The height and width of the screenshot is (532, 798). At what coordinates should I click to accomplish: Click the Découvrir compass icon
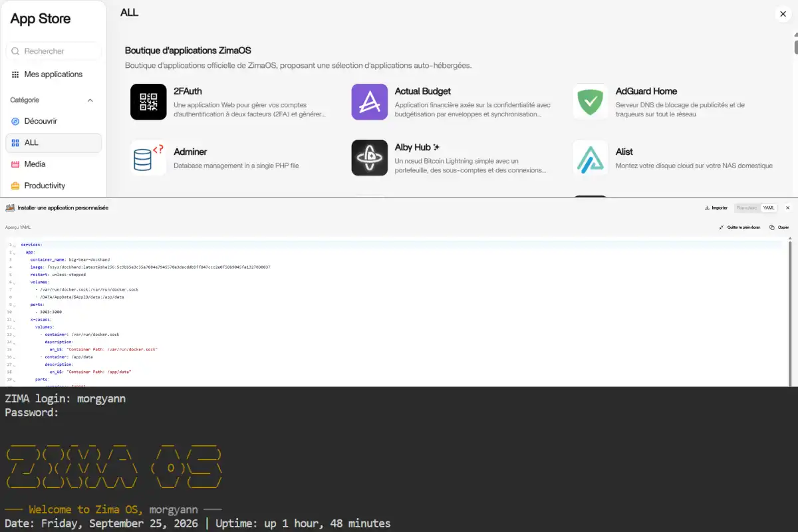point(15,121)
